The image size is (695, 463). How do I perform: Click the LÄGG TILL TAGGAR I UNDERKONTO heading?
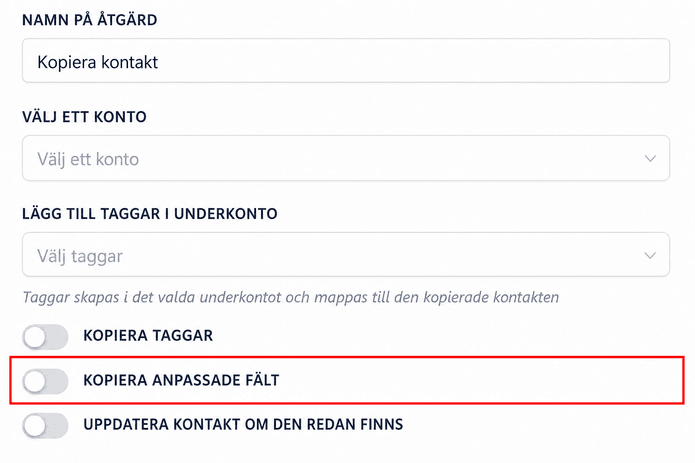pyautogui.click(x=150, y=214)
